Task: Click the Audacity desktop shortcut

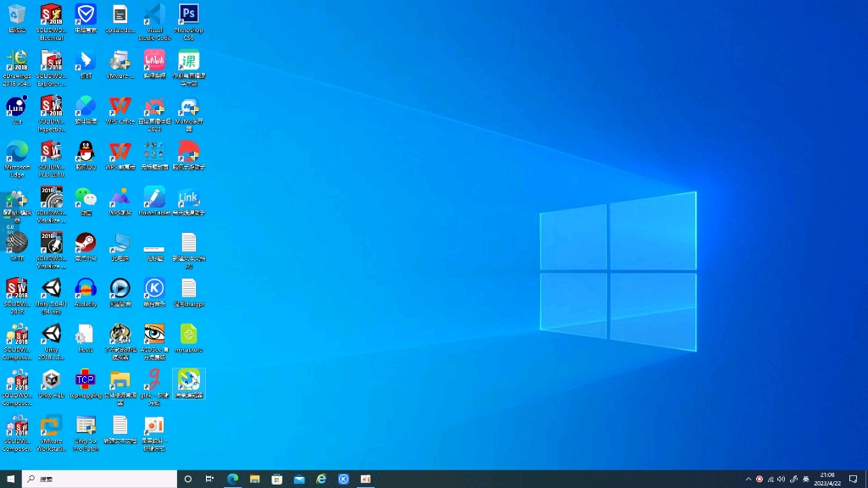Action: click(86, 289)
